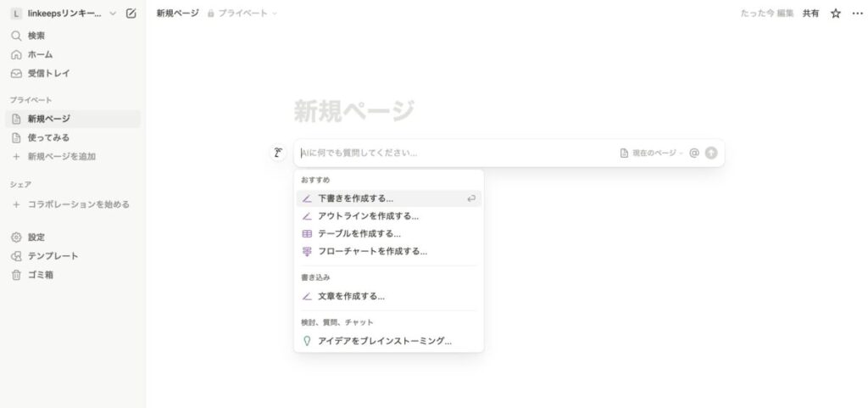This screenshot has height=408, width=868.
Task: Click the flowchart icon beside フローチャートを作成する
Action: [x=307, y=252]
